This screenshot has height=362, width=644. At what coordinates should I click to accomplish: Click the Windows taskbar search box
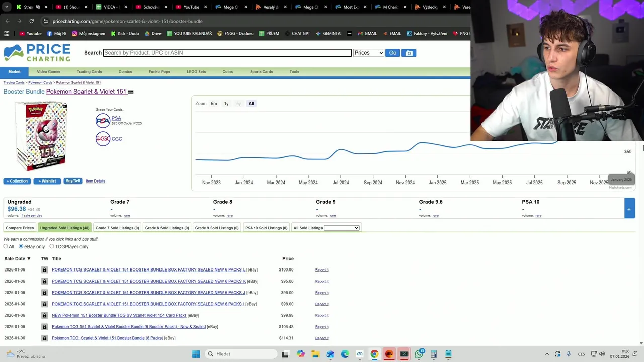[242, 354]
